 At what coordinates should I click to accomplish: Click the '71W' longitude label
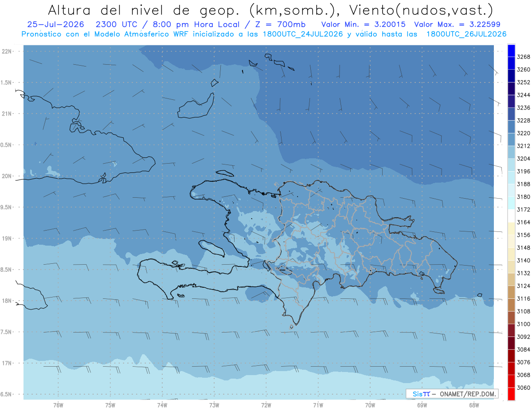(318, 405)
